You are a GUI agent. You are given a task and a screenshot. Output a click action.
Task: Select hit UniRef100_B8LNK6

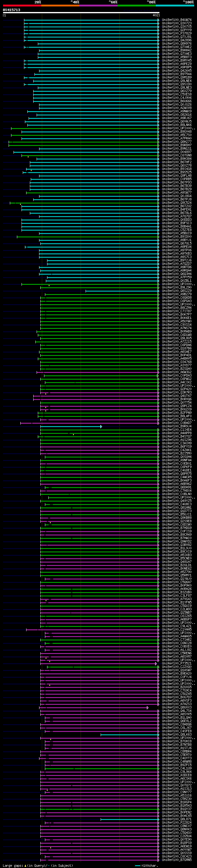click(x=177, y=125)
